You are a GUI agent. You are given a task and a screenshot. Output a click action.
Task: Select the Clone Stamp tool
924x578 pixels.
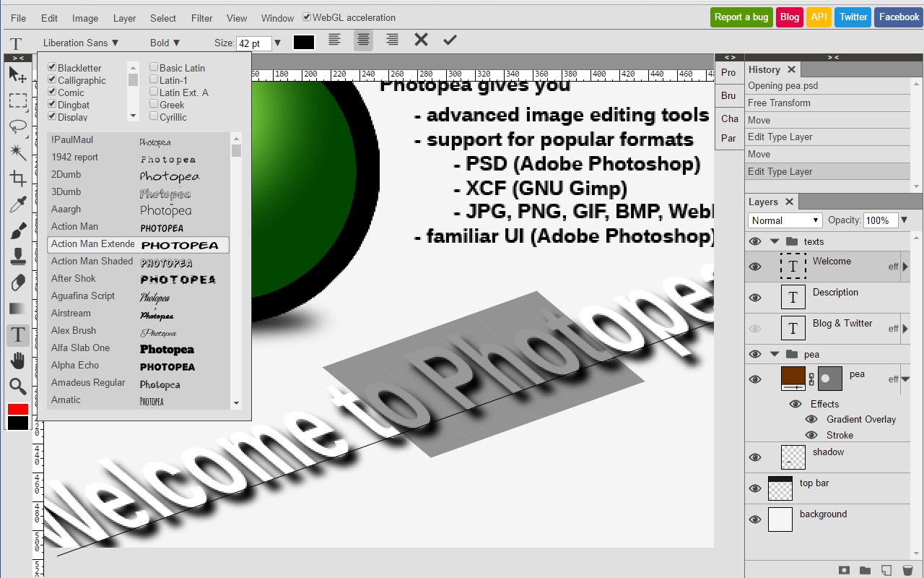coord(17,256)
